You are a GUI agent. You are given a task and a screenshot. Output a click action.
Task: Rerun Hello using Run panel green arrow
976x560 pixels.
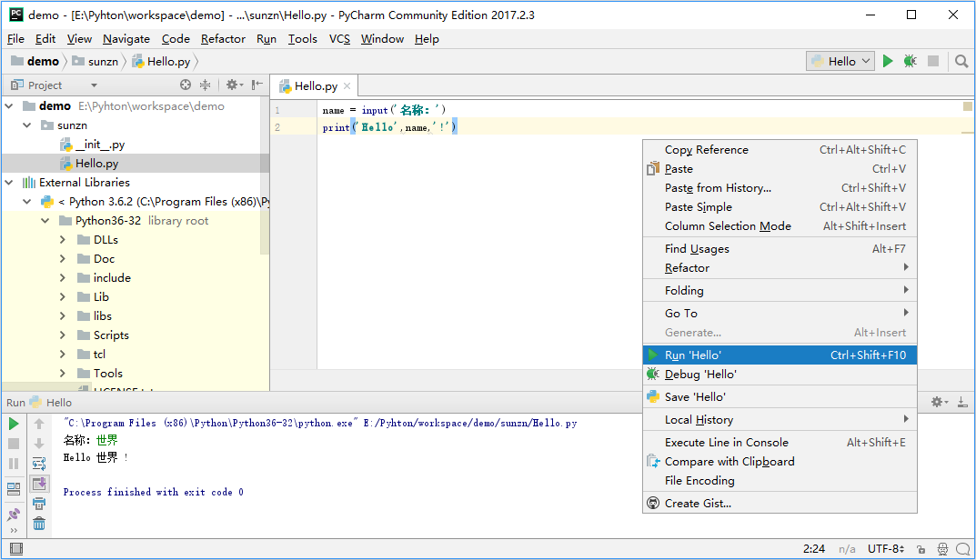(x=14, y=424)
